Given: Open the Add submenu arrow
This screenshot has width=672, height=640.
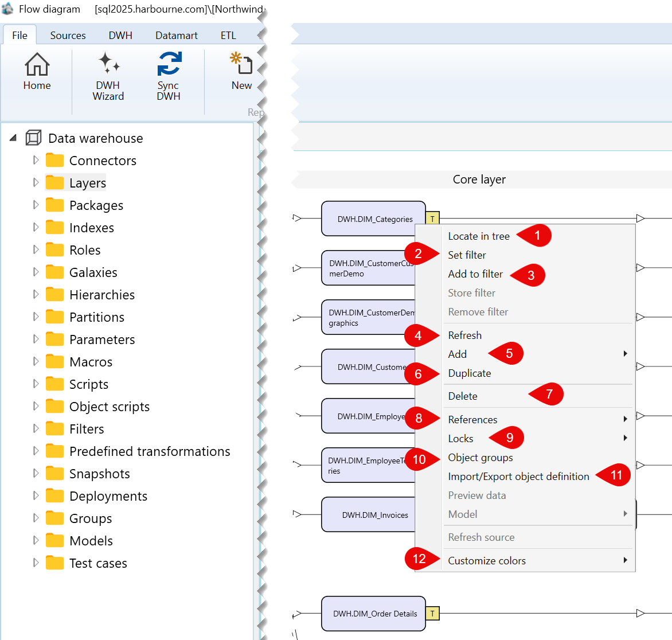Looking at the screenshot, I should pyautogui.click(x=626, y=354).
